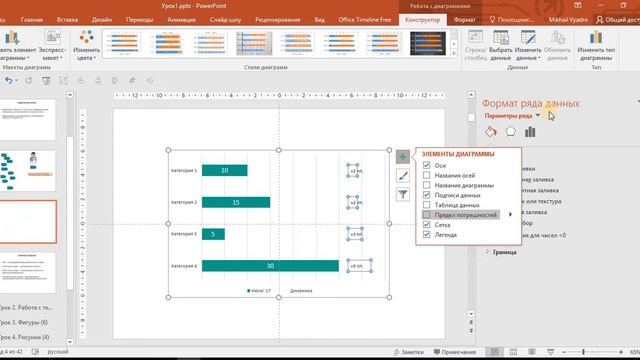Open the chart styles brush button
Viewport: 640px width, 360px height.
point(402,176)
